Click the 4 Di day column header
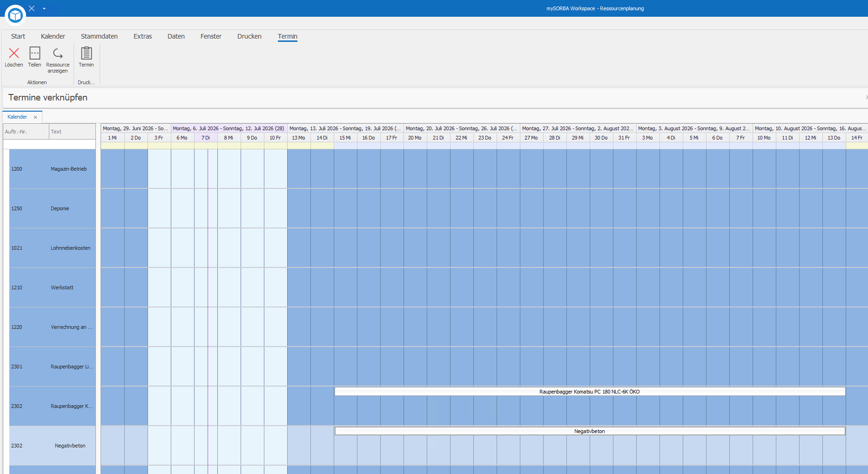This screenshot has height=474, width=868. (671, 138)
